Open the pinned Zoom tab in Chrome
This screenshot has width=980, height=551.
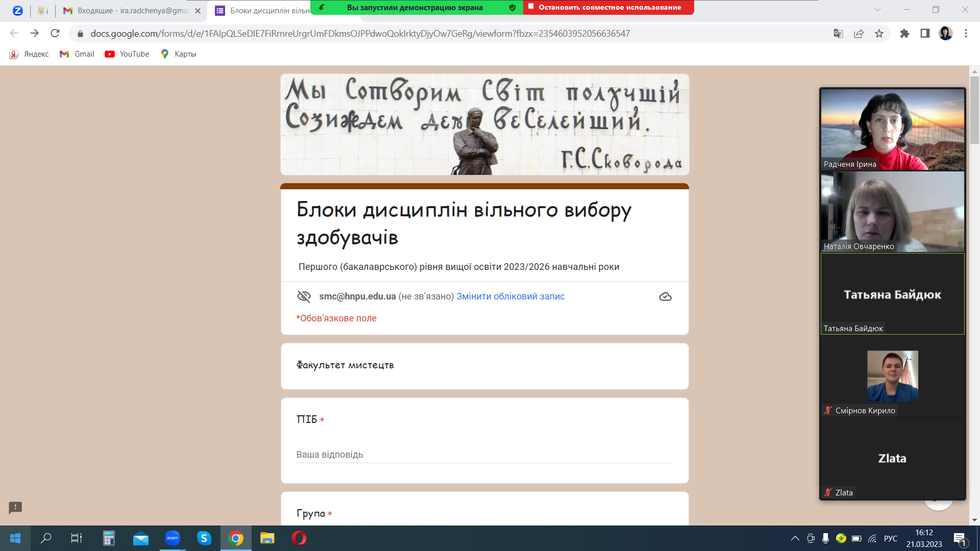[18, 10]
